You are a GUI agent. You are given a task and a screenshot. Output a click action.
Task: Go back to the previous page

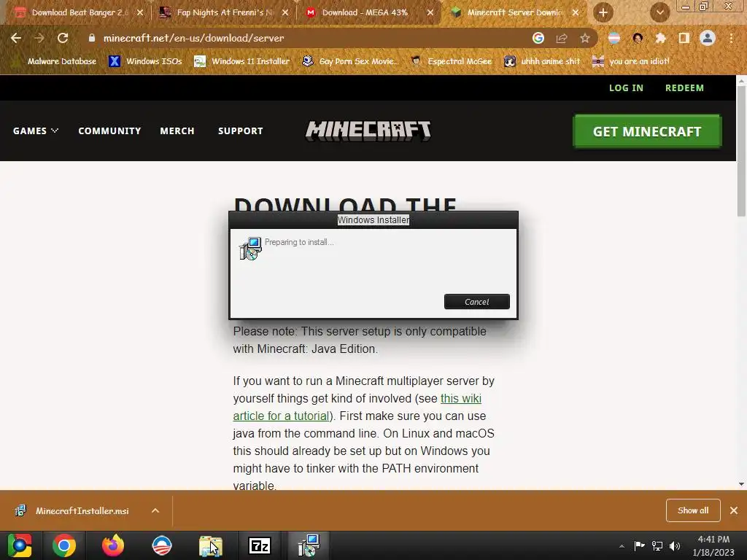[x=16, y=38]
